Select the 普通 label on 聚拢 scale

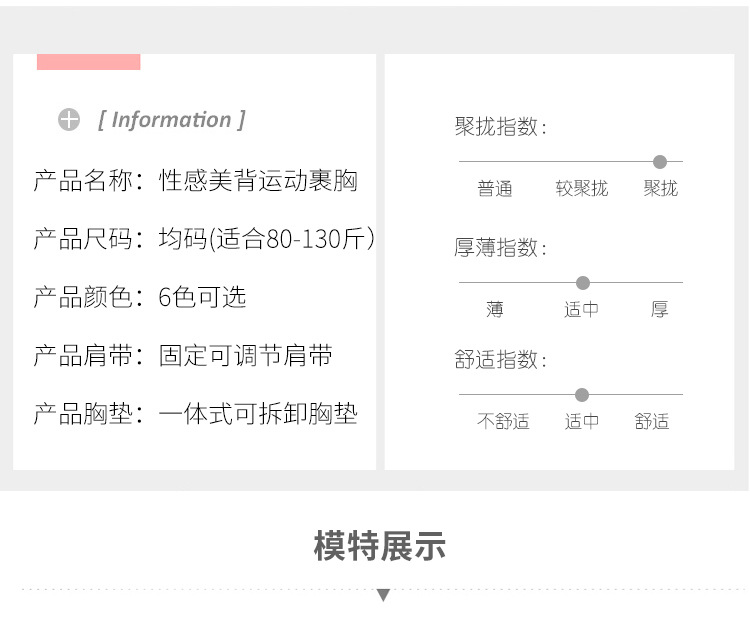(495, 188)
